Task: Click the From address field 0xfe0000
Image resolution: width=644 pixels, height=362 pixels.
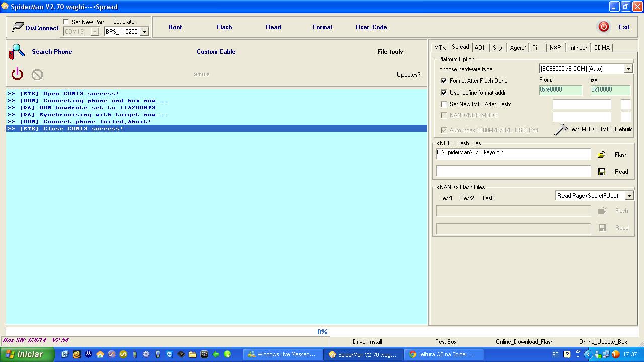Action: click(x=560, y=89)
